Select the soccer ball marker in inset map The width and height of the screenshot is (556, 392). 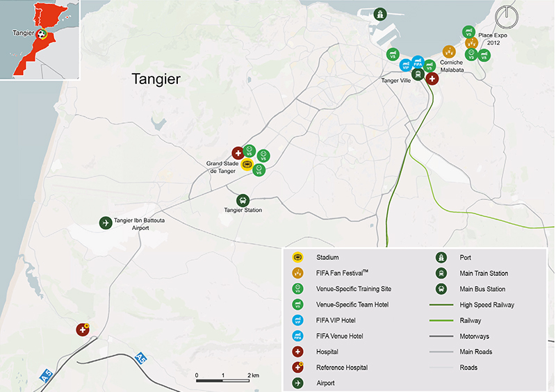[42, 34]
